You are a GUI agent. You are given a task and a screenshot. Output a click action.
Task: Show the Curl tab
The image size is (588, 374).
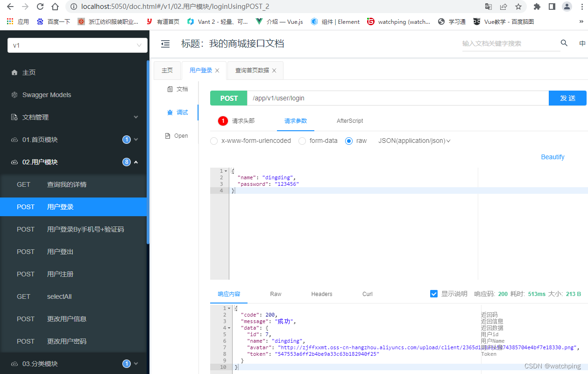point(368,294)
